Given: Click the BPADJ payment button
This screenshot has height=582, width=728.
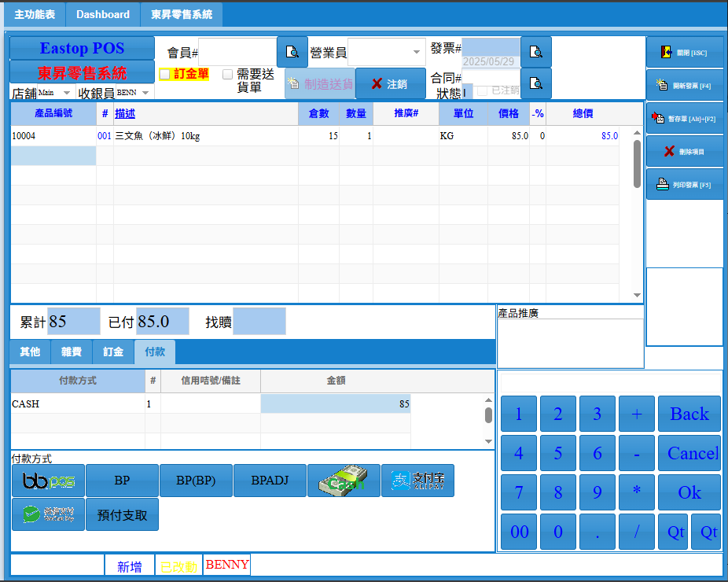Looking at the screenshot, I should point(270,481).
